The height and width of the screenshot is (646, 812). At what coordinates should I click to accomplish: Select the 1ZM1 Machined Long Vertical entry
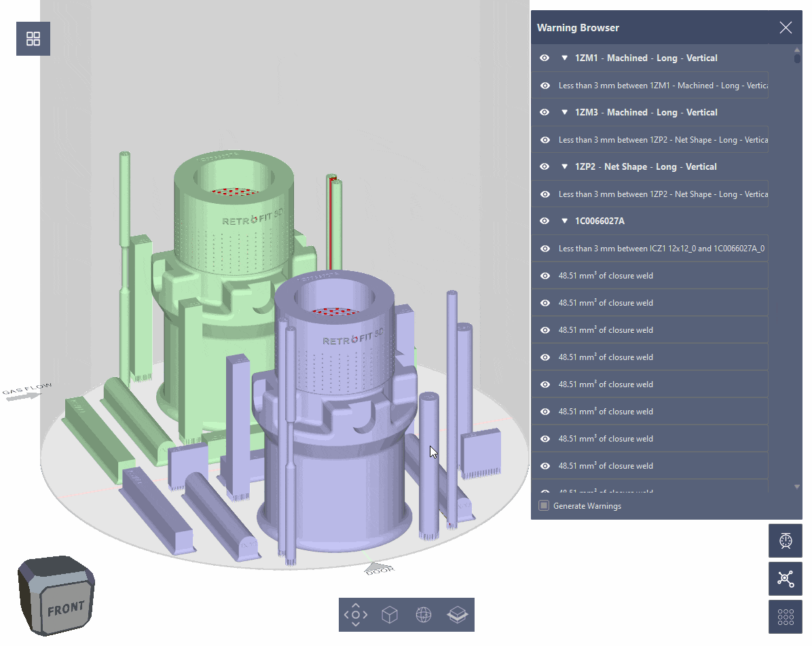coord(645,58)
